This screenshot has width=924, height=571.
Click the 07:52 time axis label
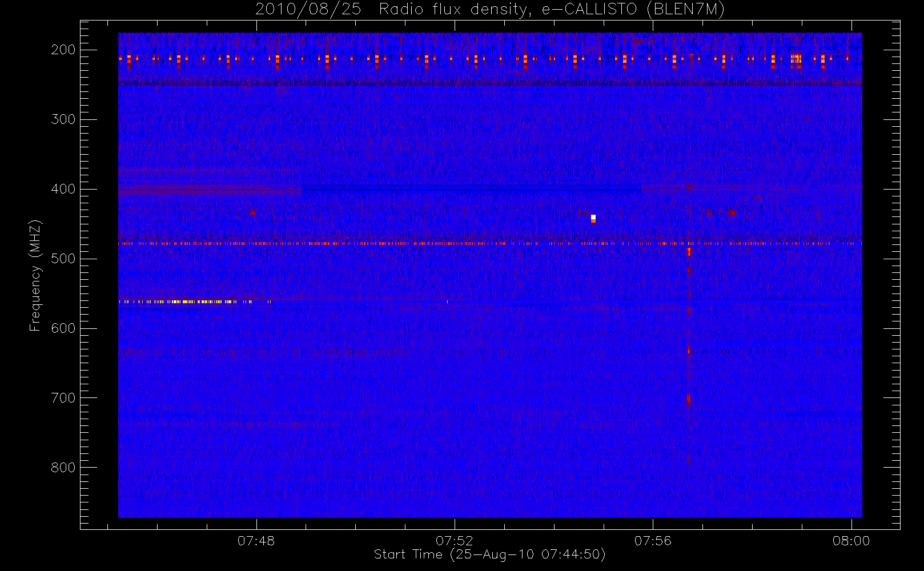[x=455, y=541]
